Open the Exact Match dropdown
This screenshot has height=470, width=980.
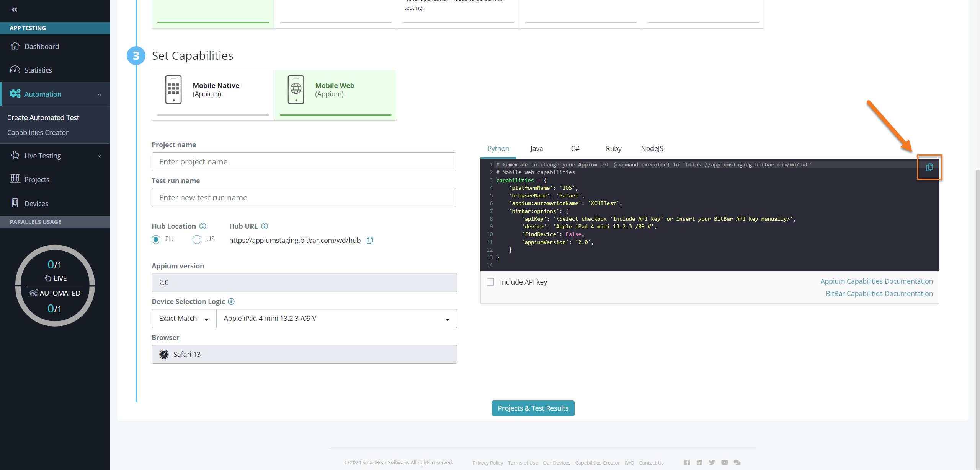point(184,319)
